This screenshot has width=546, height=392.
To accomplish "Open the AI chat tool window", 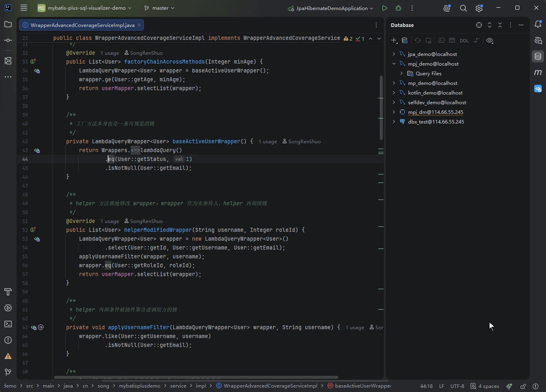I will pos(538,40).
